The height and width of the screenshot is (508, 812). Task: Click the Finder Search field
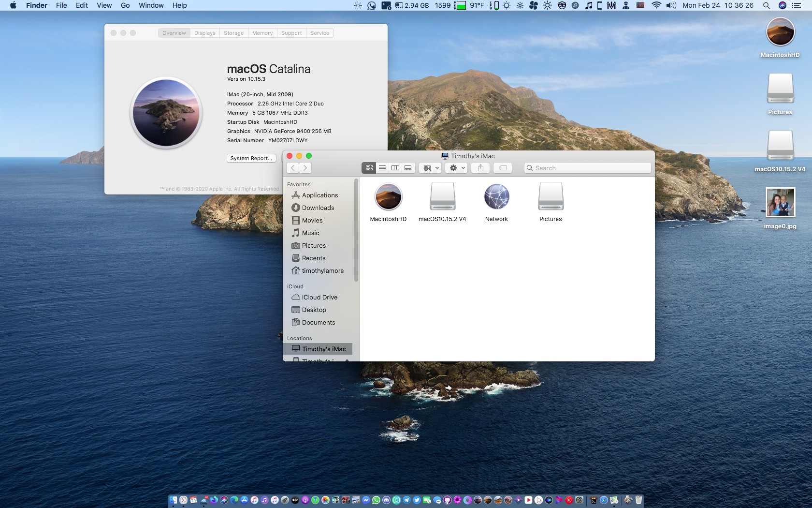tap(588, 168)
